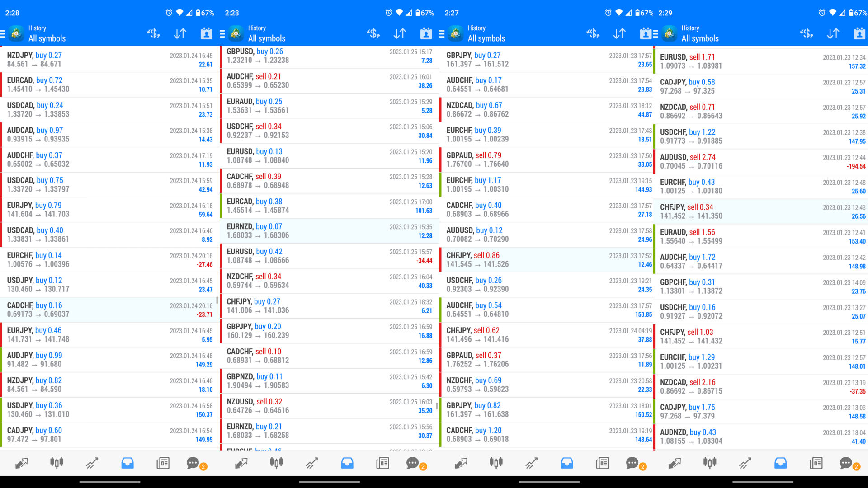Viewport: 868px width, 488px height.
Task: Tap the MetaTrader app logo in the third panel
Action: pyautogui.click(x=456, y=33)
